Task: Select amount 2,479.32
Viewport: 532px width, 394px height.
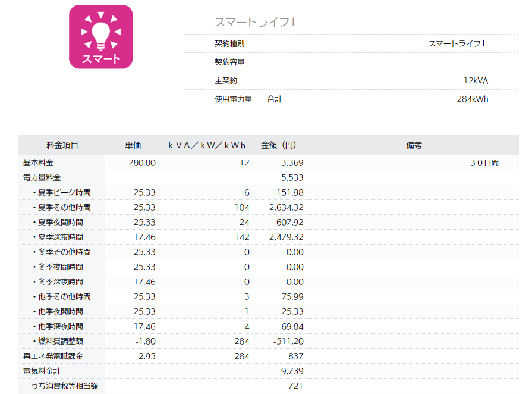Action: (287, 237)
